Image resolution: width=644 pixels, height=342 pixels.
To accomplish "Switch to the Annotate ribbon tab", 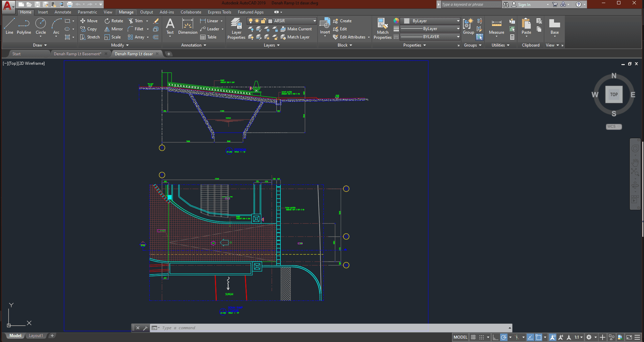I will (63, 12).
